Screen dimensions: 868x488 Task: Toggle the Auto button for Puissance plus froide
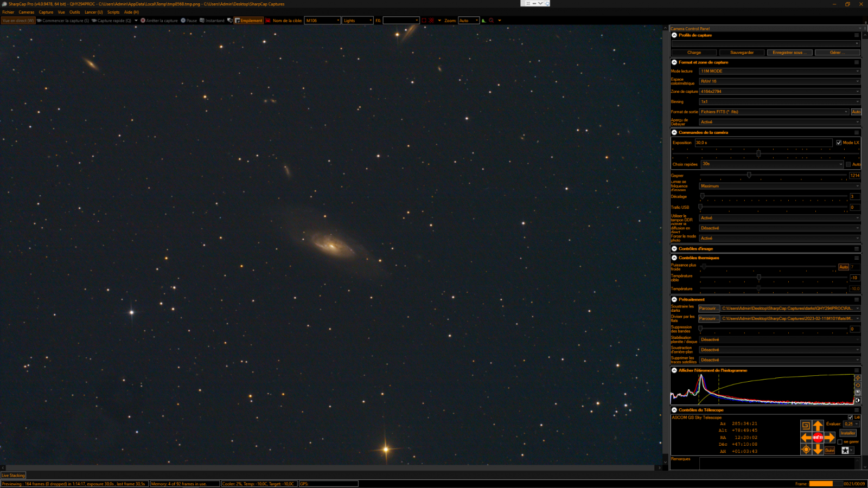[844, 267]
